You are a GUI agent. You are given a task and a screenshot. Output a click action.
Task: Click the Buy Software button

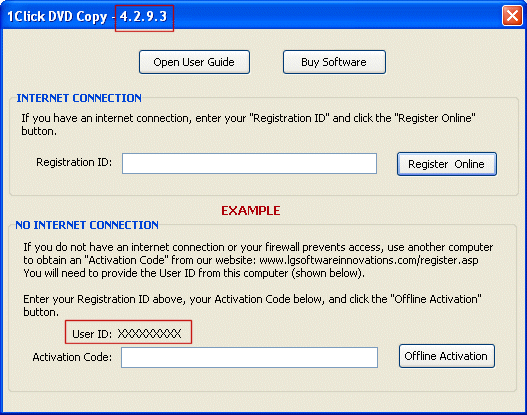pos(334,62)
